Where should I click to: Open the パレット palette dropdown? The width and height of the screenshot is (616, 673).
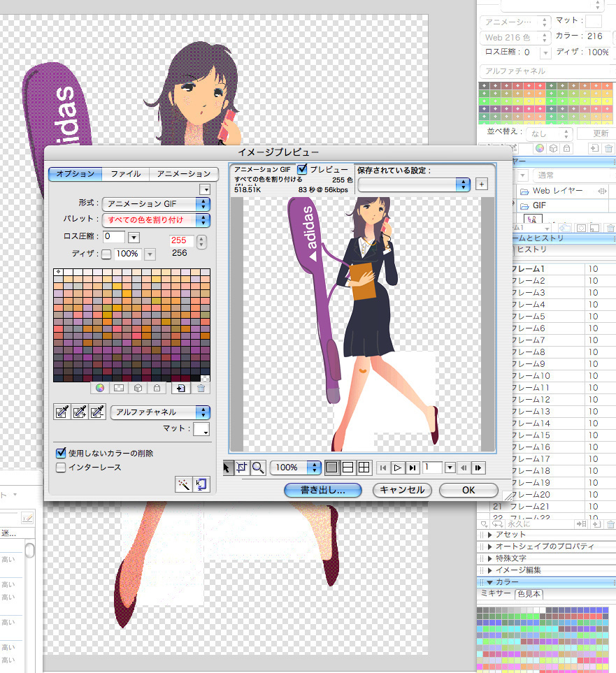[x=157, y=219]
